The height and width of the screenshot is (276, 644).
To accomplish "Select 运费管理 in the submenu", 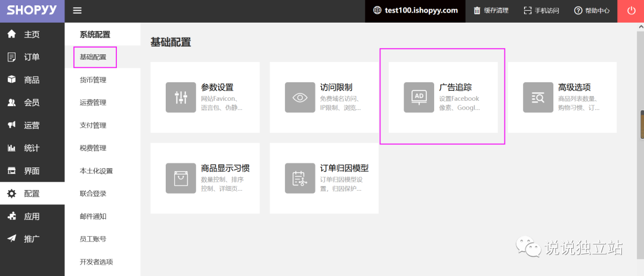I will point(93,103).
